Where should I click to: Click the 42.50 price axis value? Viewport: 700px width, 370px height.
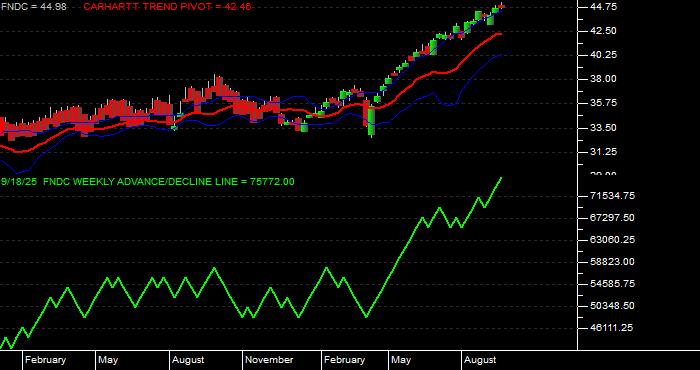point(603,31)
